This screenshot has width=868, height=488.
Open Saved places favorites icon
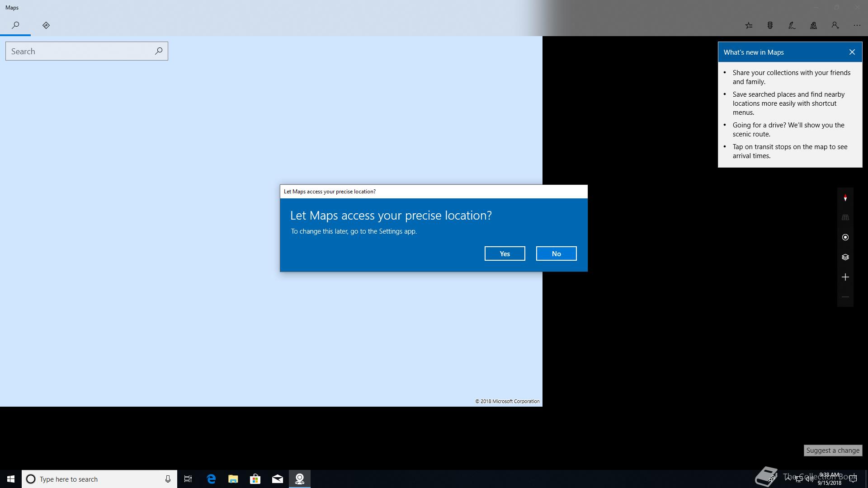[x=749, y=25]
